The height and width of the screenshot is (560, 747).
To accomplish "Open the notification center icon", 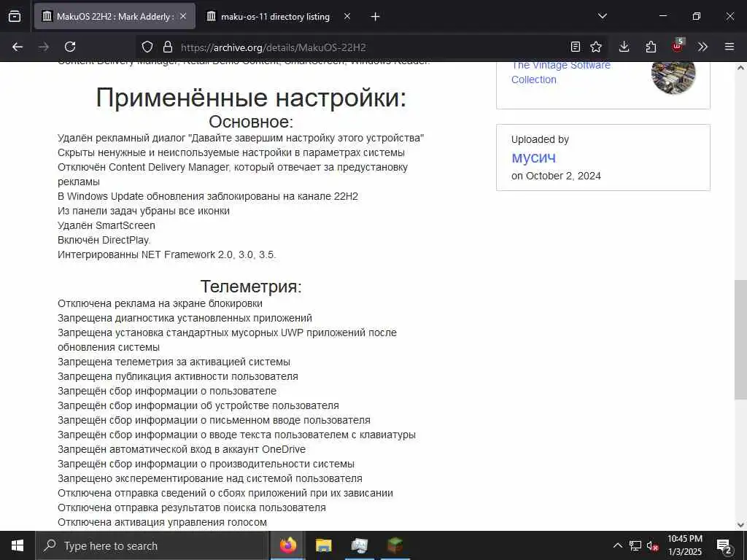I will pyautogui.click(x=724, y=545).
